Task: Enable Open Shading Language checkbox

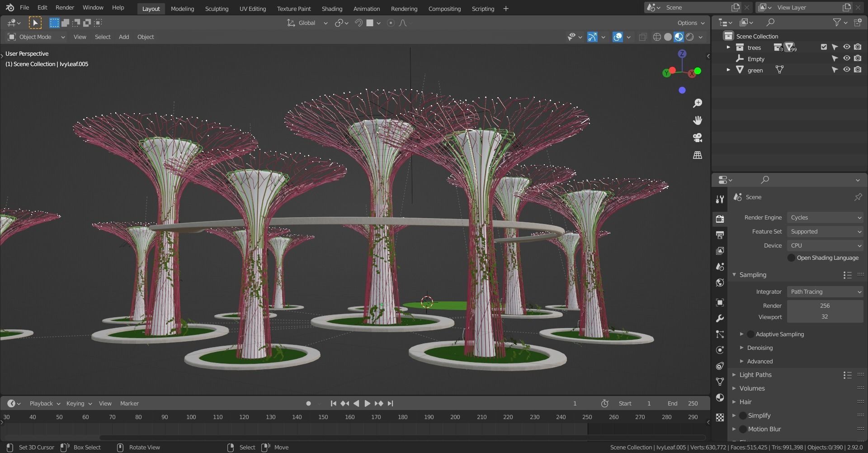Action: pos(791,257)
